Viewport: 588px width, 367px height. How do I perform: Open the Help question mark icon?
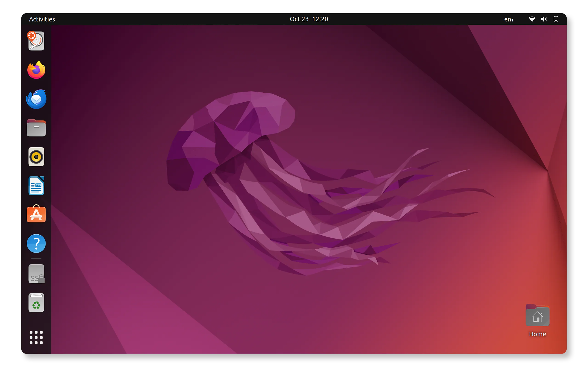pos(36,243)
